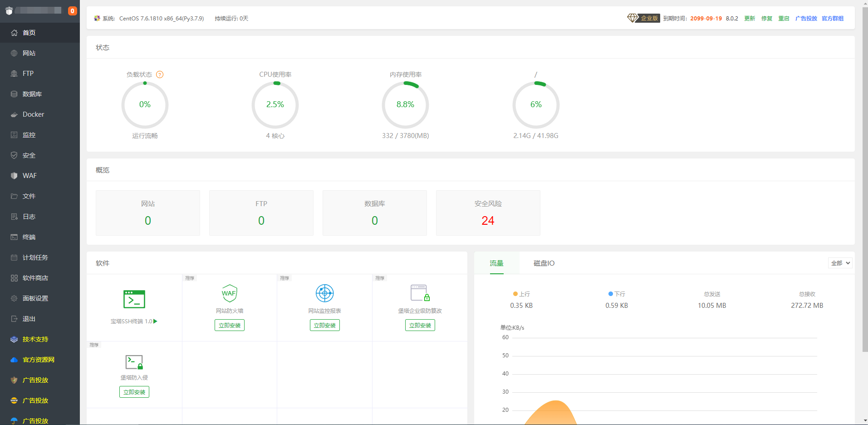Open the 面板设置 gear icon
The height and width of the screenshot is (425, 868).
14,298
